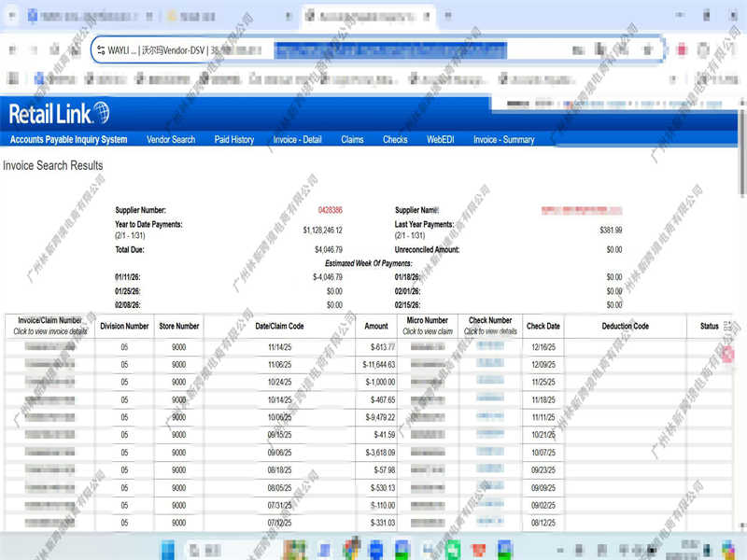
Task: Click the Invoice Search Results heading
Action: click(53, 166)
